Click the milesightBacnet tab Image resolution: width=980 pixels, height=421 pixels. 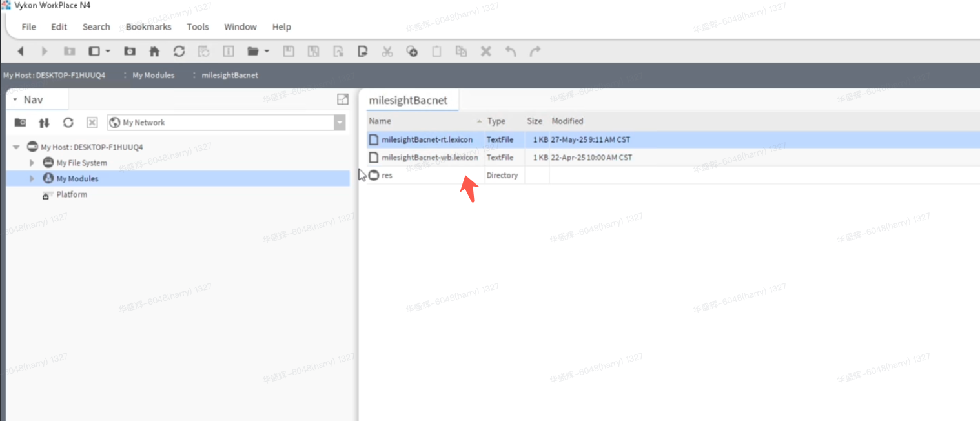pyautogui.click(x=408, y=100)
